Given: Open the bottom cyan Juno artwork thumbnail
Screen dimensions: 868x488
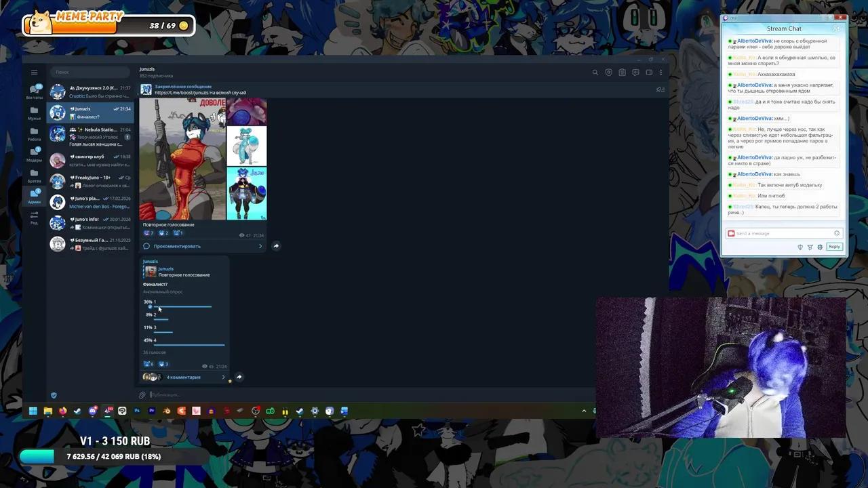Looking at the screenshot, I should point(247,193).
